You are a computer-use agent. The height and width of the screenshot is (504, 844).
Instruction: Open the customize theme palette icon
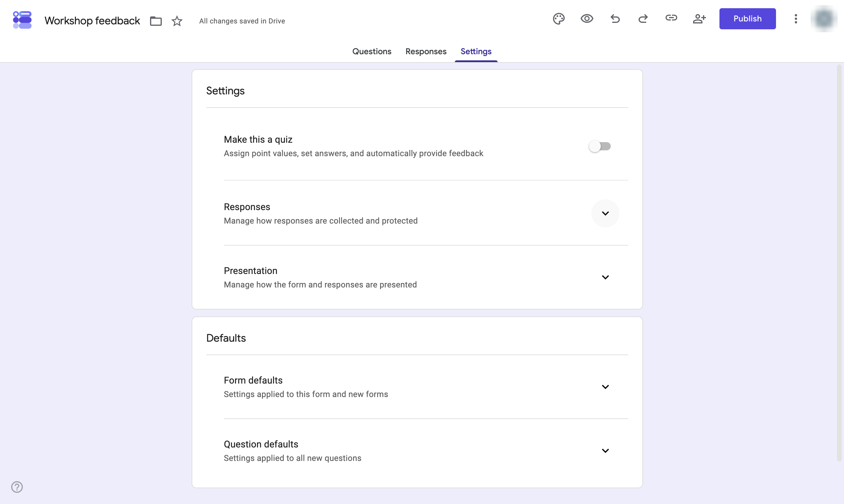(559, 19)
